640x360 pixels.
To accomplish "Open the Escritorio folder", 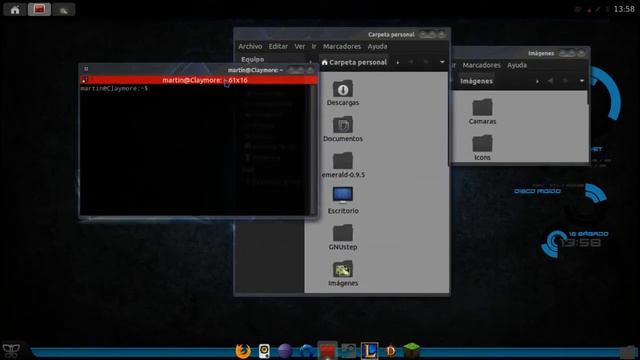I will coord(343,201).
